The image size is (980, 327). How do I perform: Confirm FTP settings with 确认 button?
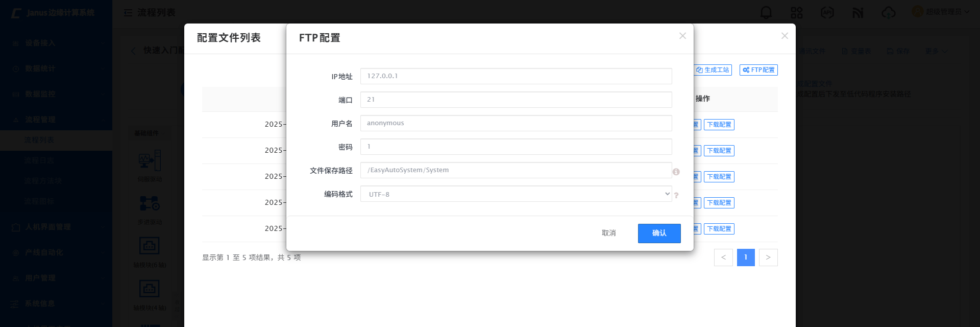(x=659, y=233)
